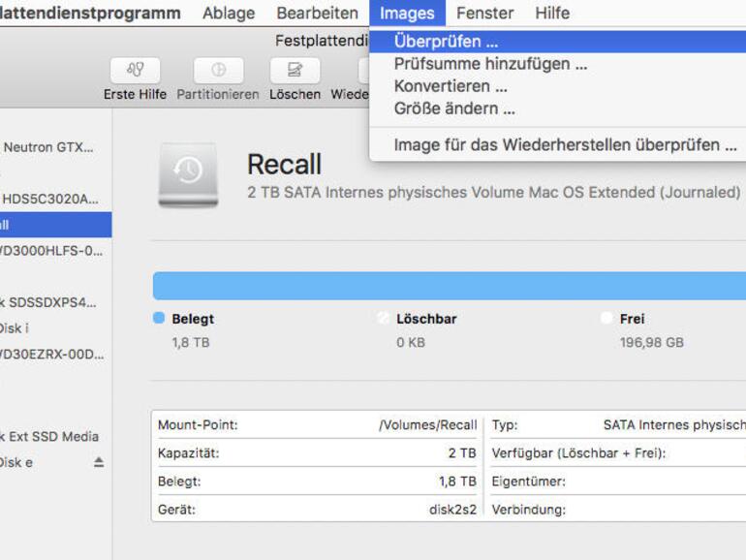The width and height of the screenshot is (746, 560).
Task: Click the Gerät: label
Action: tap(176, 510)
